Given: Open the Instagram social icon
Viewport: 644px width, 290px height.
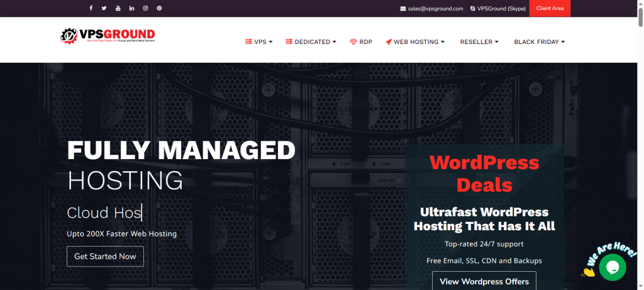Looking at the screenshot, I should click(146, 8).
